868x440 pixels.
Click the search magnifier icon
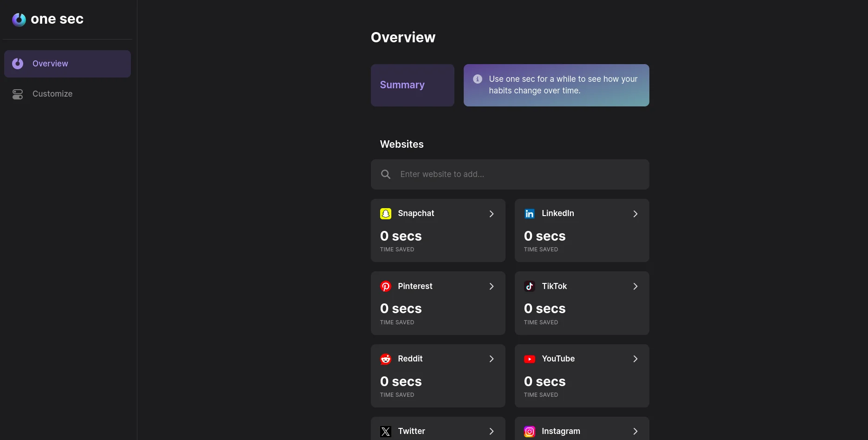coord(386,174)
